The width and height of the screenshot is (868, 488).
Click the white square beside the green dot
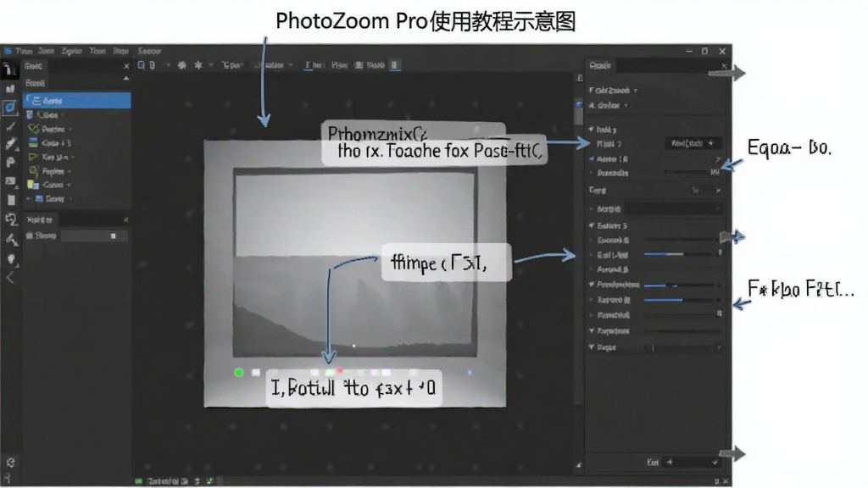(x=256, y=373)
